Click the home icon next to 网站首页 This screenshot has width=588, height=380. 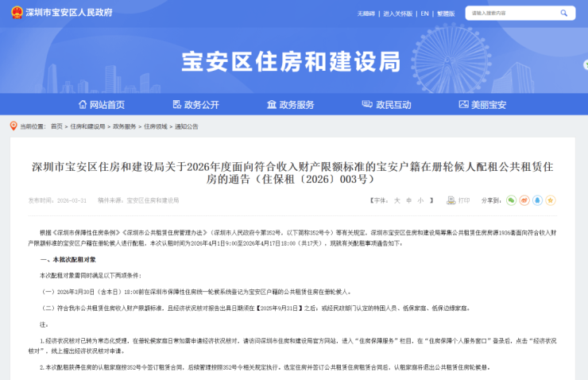click(83, 104)
